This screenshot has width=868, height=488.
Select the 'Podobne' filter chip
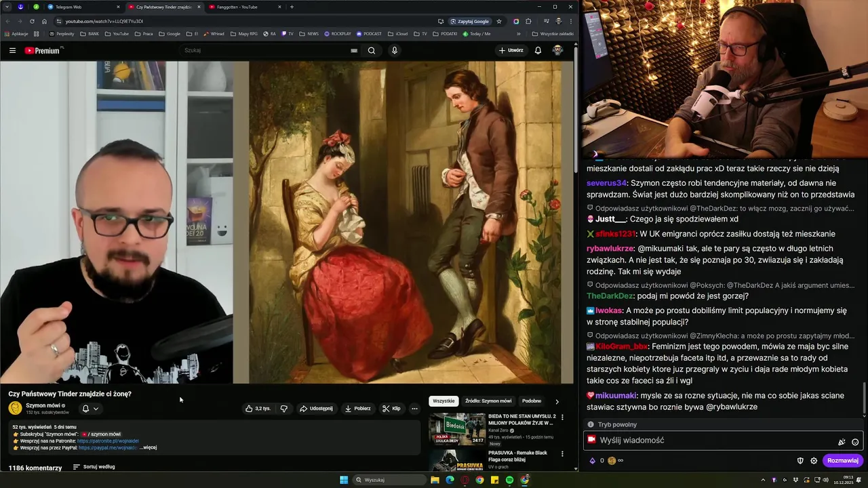tap(532, 401)
